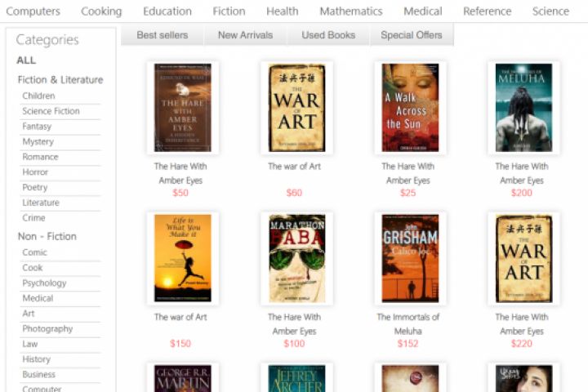
Task: Open the Best sellers tab
Action: click(163, 35)
